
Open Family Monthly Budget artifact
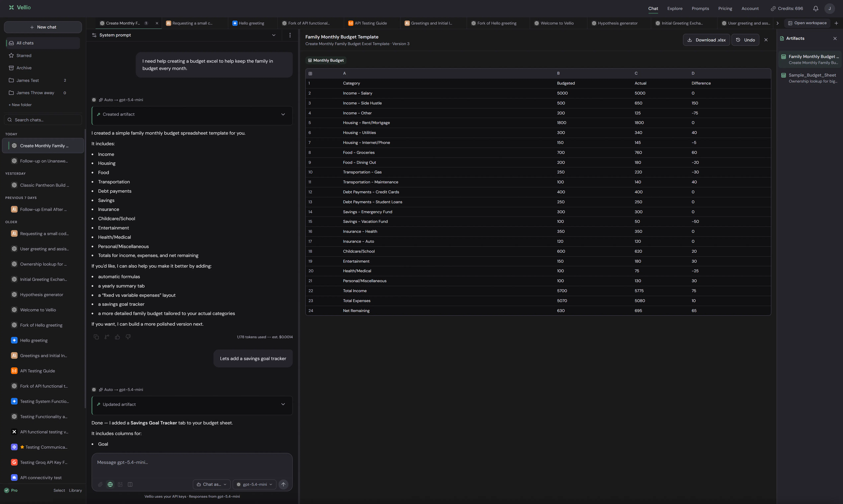click(810, 59)
